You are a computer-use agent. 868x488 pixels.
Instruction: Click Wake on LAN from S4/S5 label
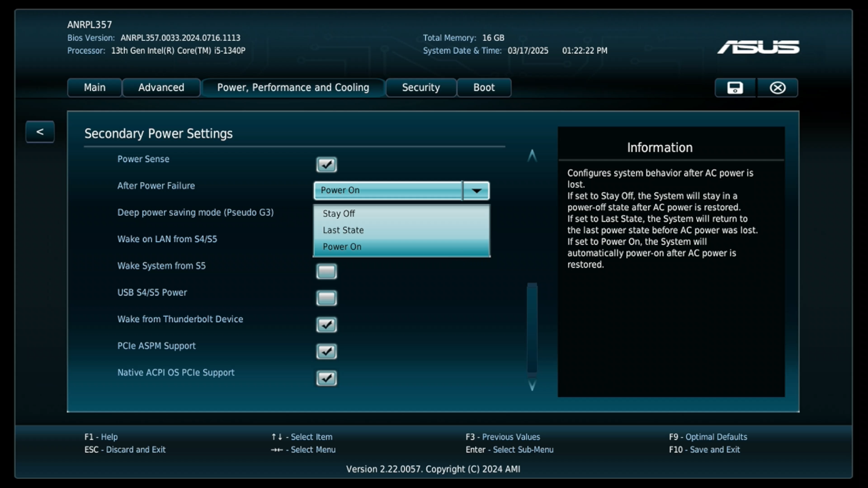167,239
